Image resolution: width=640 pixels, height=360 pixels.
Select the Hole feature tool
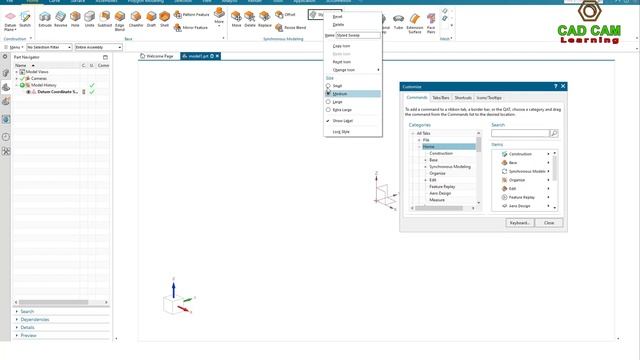pos(75,20)
